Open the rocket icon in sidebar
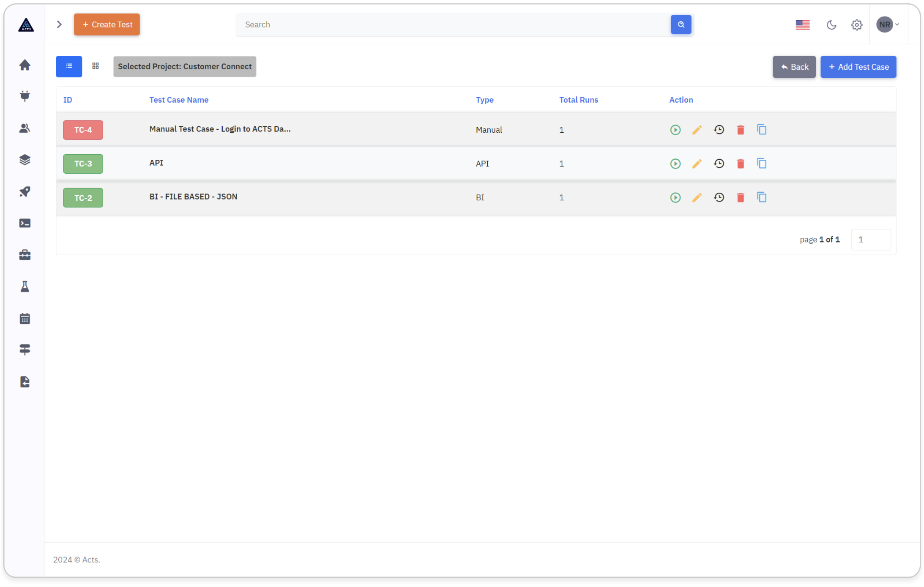 tap(25, 191)
